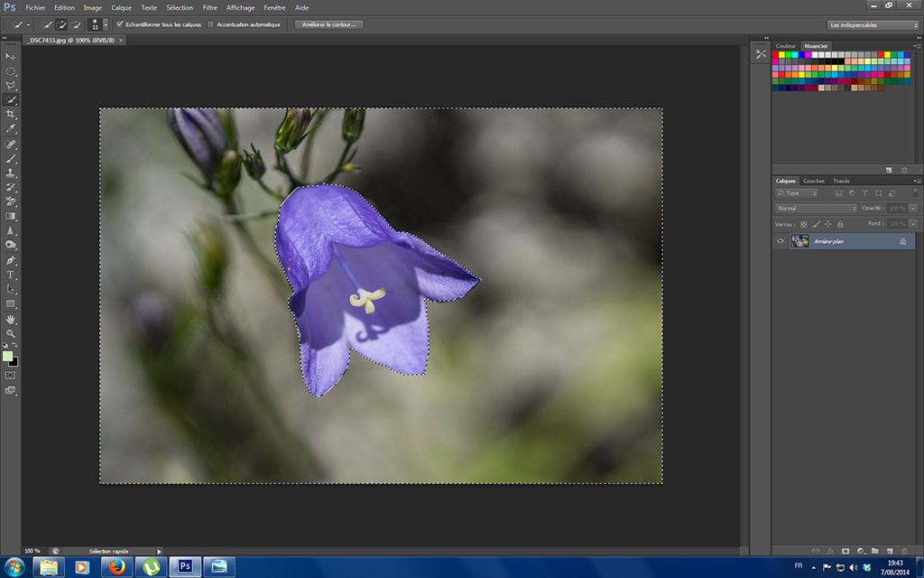Select the Eraser tool
Screen dimensions: 924x578
click(11, 201)
